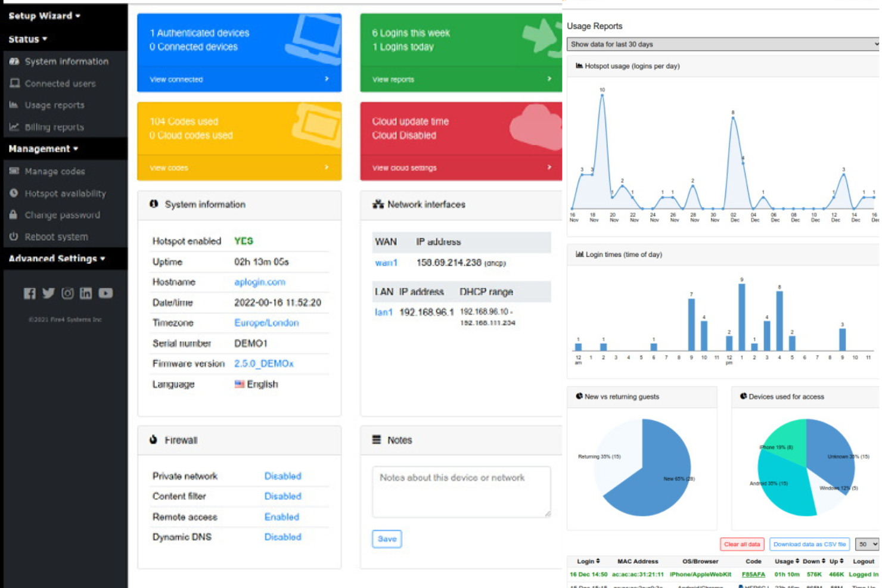This screenshot has height=588, width=882.
Task: Open Hotspot availability via clock icon
Action: (x=14, y=193)
